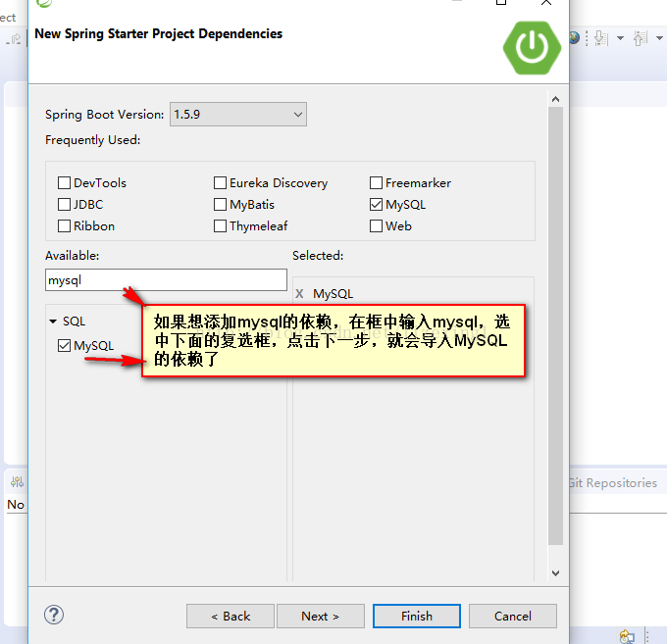Enable the JDBC dependency checkbox
The width and height of the screenshot is (667, 644).
tap(64, 205)
